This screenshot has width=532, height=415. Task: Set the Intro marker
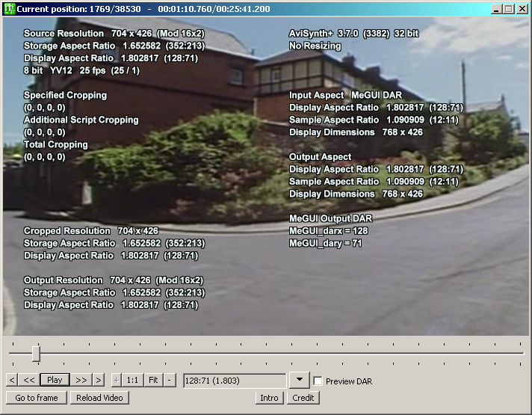pyautogui.click(x=270, y=398)
